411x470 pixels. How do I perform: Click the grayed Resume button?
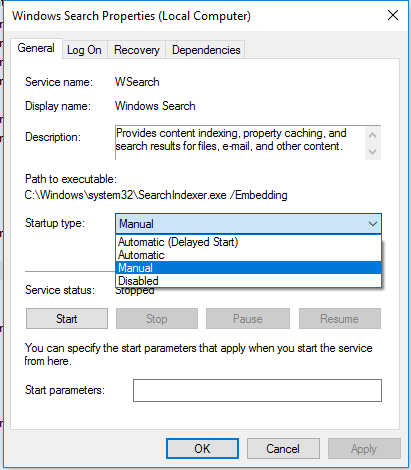point(340,319)
